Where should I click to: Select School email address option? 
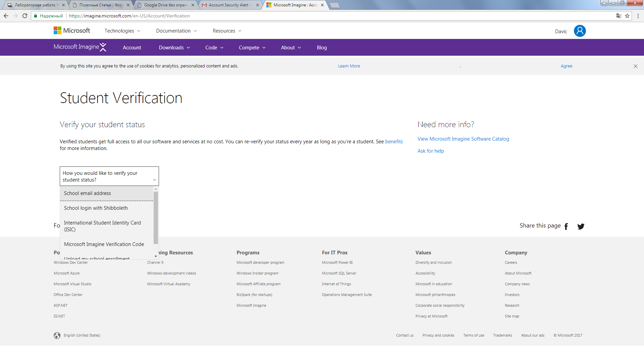coord(107,193)
